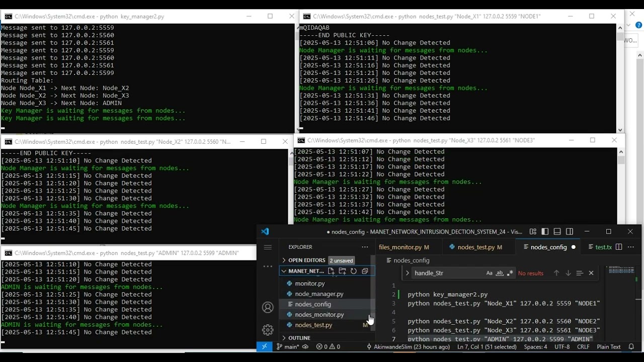Split the editor right

pos(619,247)
